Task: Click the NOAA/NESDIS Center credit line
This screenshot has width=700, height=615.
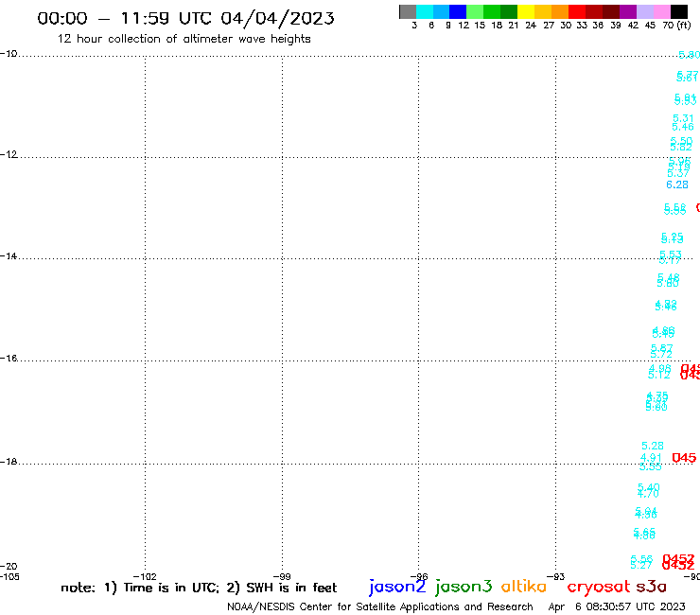Action: (x=380, y=607)
